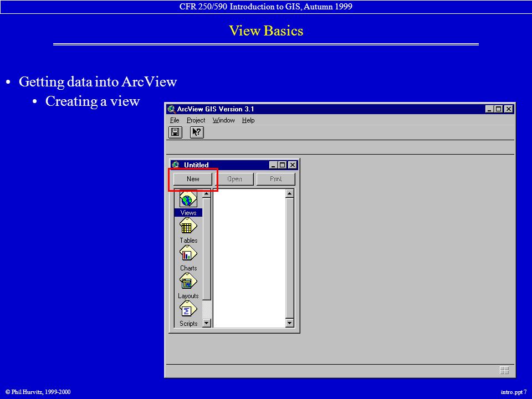Select the Charts bar graph icon
Screen dimensions: 532x399
click(x=188, y=254)
